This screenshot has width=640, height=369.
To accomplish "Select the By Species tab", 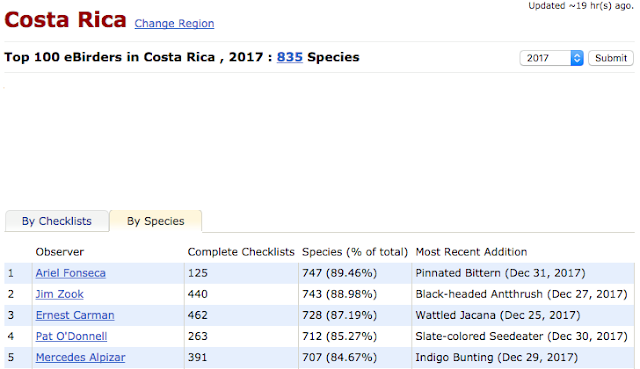I will (x=156, y=221).
